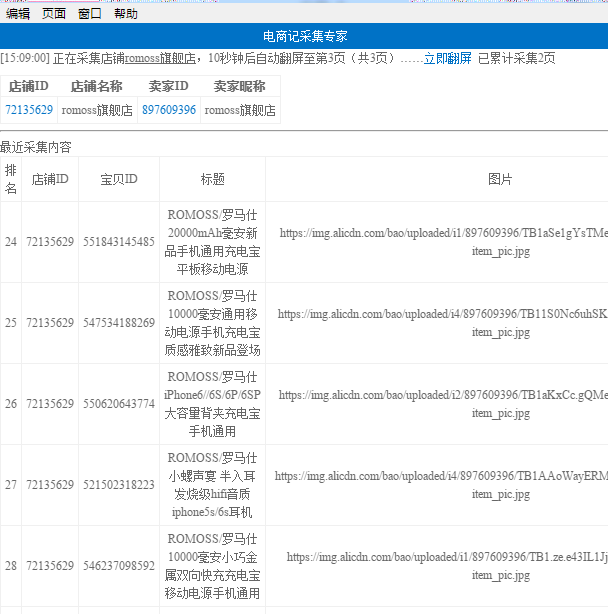Viewport: 608px width, 614px height.
Task: Click the 店铺名称 column header
Action: tap(97, 86)
